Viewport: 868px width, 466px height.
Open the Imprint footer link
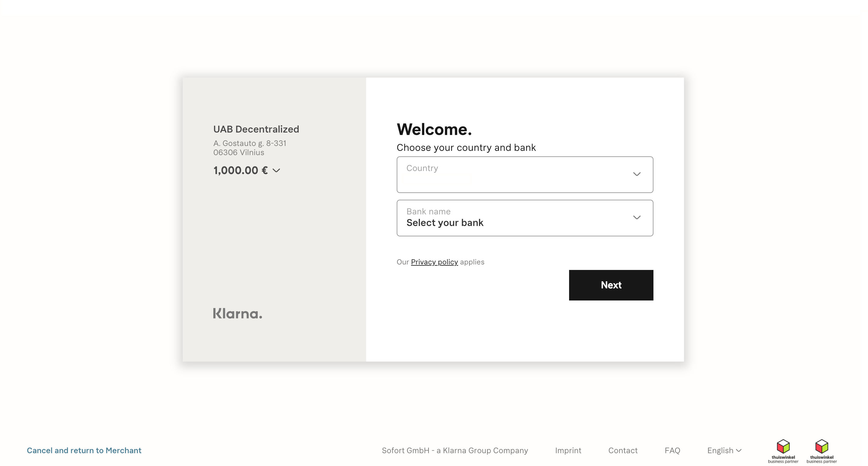pyautogui.click(x=568, y=450)
